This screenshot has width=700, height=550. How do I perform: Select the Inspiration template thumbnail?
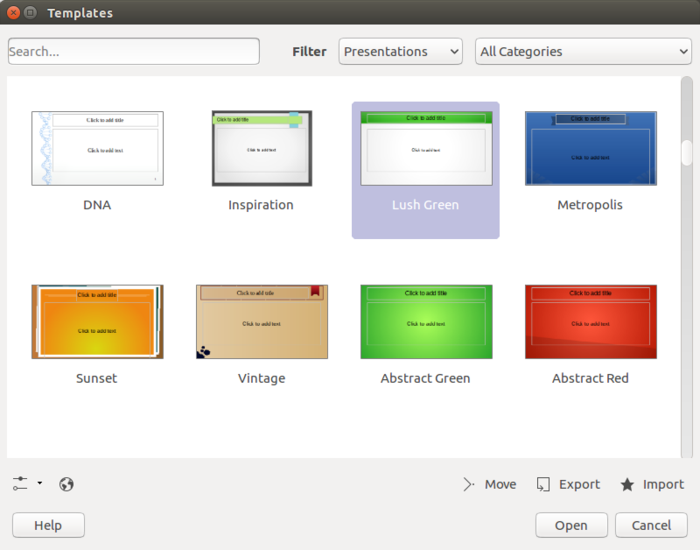(x=261, y=148)
